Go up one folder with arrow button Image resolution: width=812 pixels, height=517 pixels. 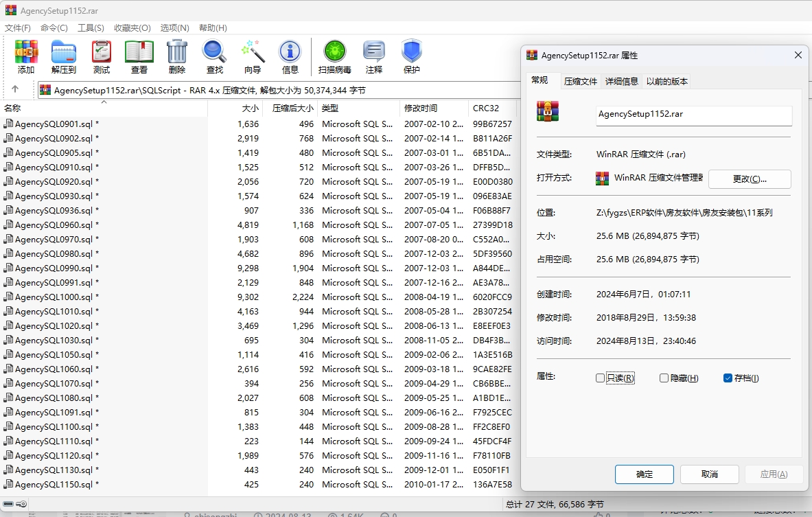coord(15,89)
